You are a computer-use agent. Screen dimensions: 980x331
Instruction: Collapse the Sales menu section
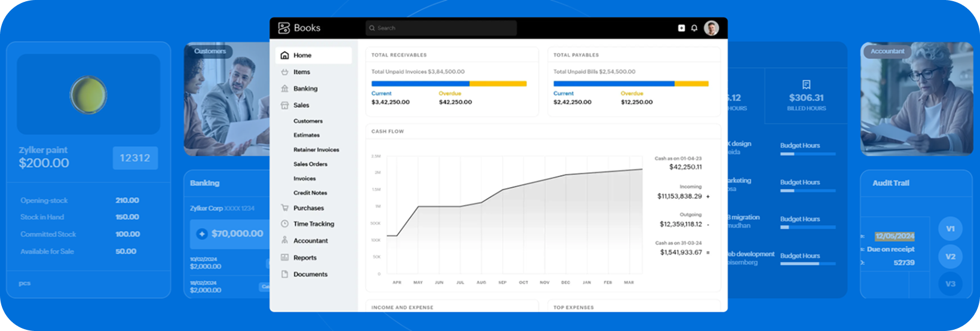301,105
